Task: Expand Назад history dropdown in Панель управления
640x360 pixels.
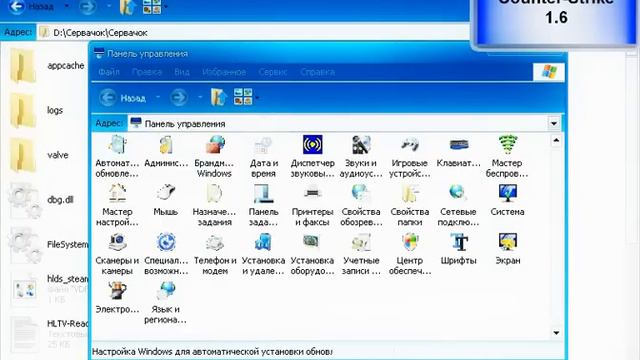Action: [x=158, y=98]
